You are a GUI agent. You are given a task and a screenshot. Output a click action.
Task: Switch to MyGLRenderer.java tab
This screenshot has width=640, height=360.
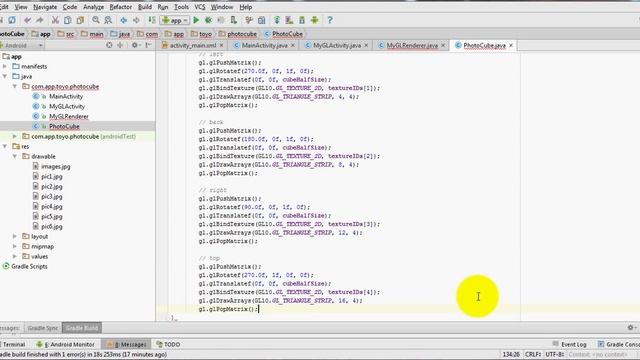point(412,45)
